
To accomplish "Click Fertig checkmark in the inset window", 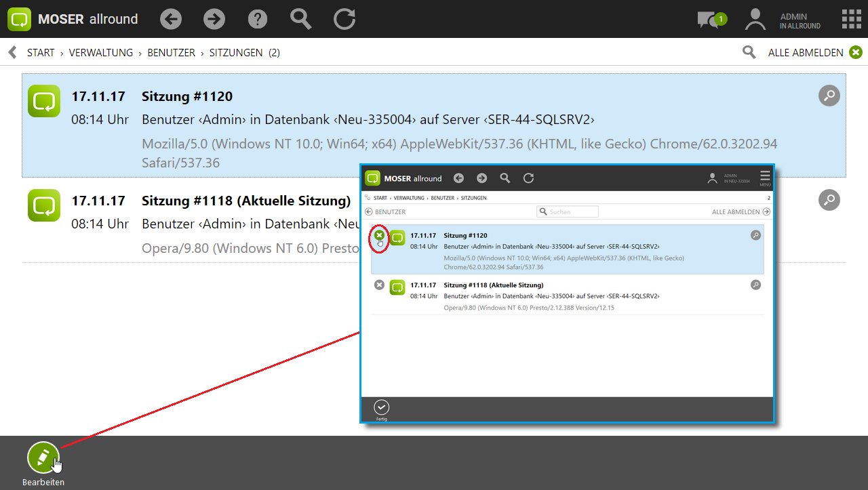I will tap(382, 407).
